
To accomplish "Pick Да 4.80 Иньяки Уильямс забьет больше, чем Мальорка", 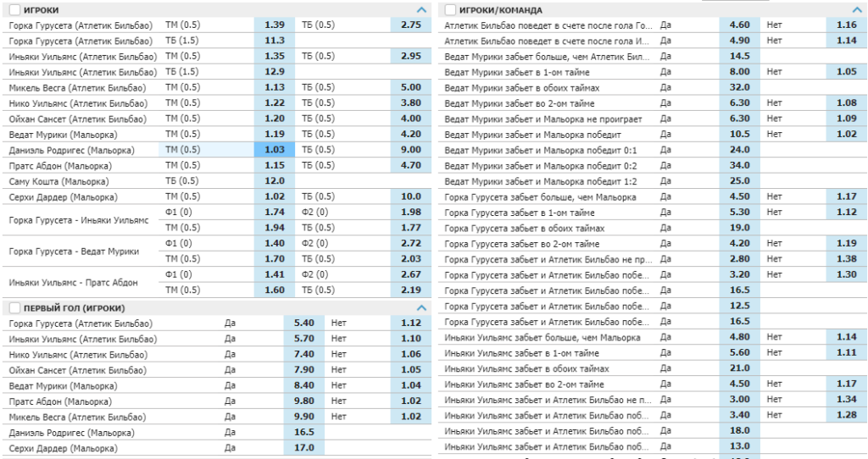I will pyautogui.click(x=739, y=337).
